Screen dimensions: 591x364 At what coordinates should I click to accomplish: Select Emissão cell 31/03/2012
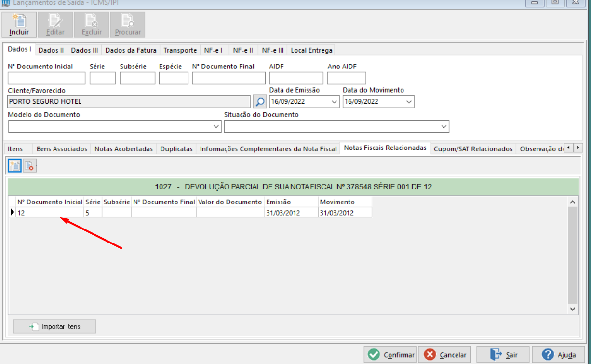pos(291,212)
